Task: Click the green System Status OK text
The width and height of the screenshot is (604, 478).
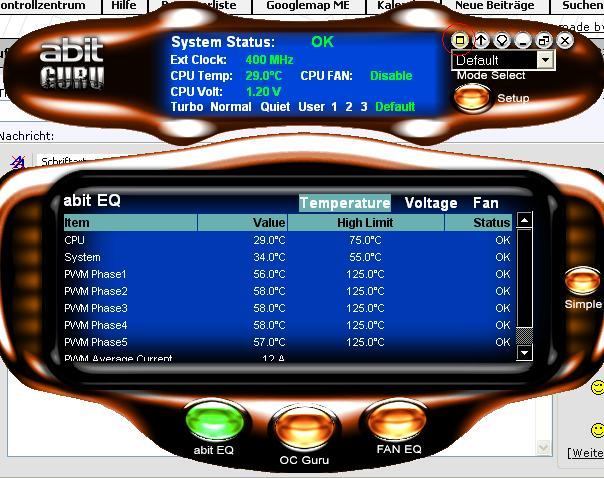Action: pyautogui.click(x=322, y=42)
